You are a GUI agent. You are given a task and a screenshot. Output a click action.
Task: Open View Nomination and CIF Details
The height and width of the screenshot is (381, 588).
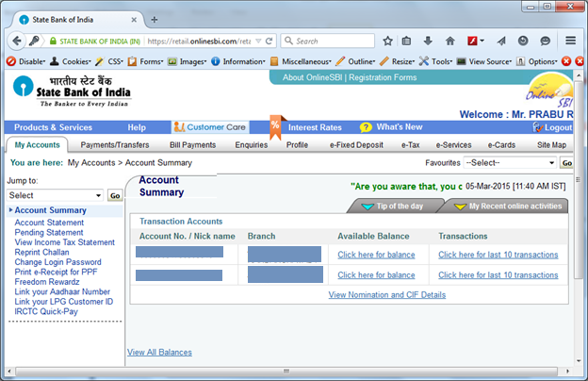(387, 294)
